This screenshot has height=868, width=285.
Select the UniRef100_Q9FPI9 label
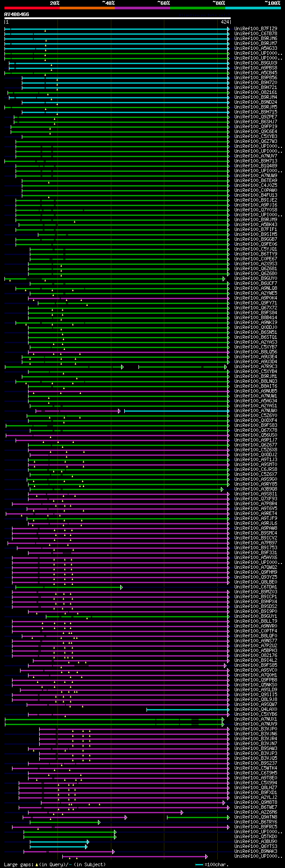click(256, 127)
